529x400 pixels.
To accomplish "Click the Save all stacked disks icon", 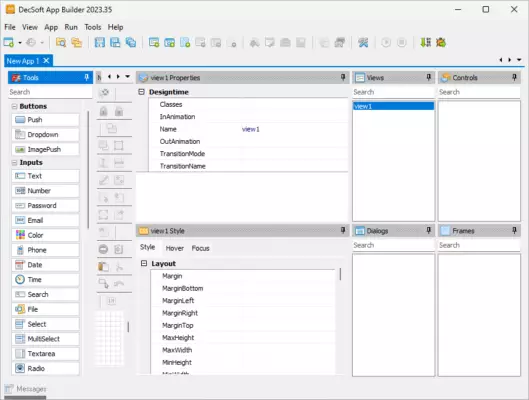I will [131, 42].
